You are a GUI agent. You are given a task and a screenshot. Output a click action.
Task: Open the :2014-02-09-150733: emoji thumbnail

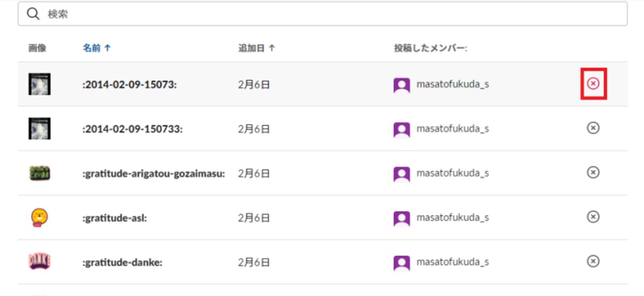(x=40, y=128)
